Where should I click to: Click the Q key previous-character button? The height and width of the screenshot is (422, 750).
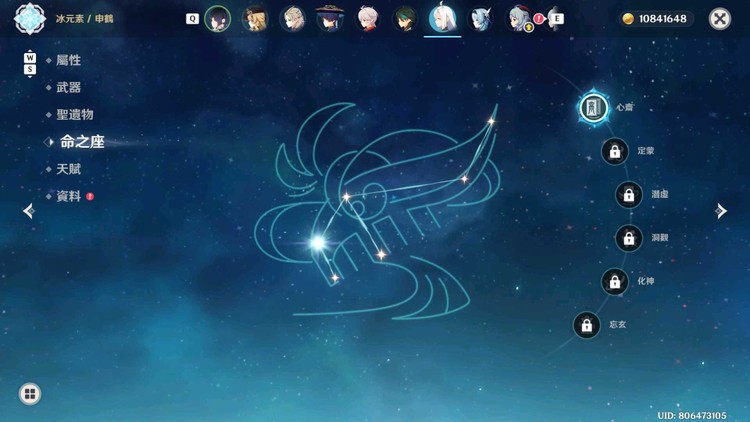coord(192,19)
